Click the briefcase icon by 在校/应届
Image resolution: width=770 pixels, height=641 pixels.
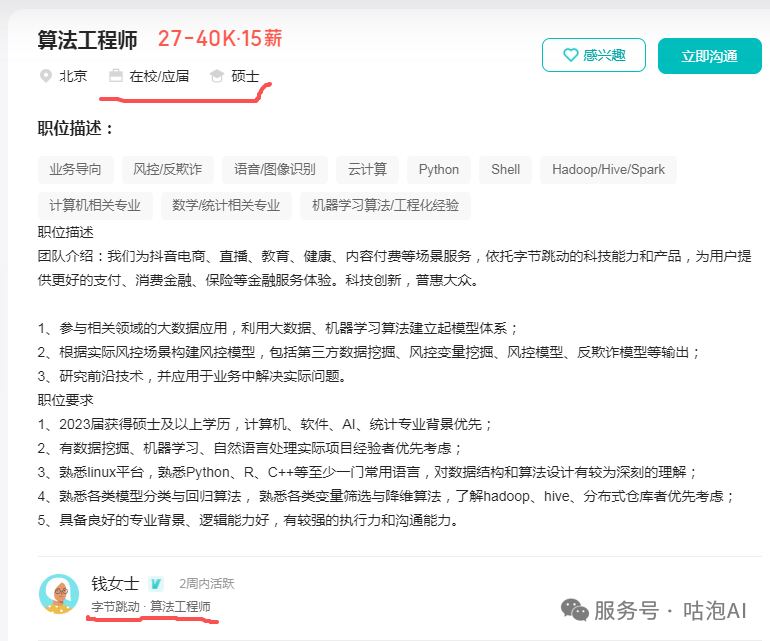[116, 76]
